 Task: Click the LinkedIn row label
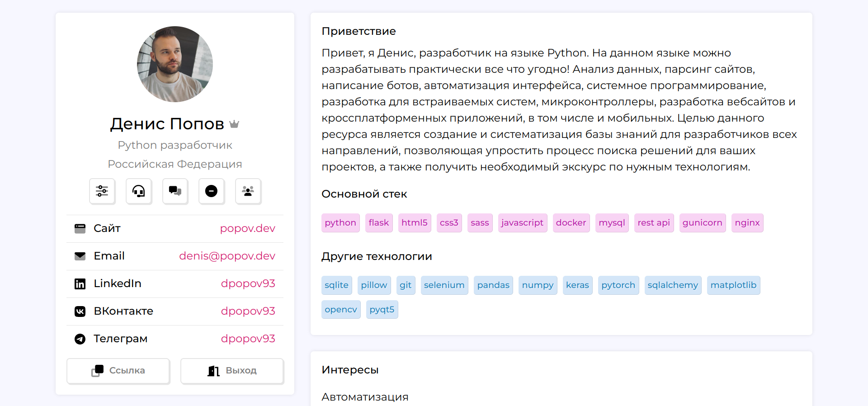click(118, 283)
